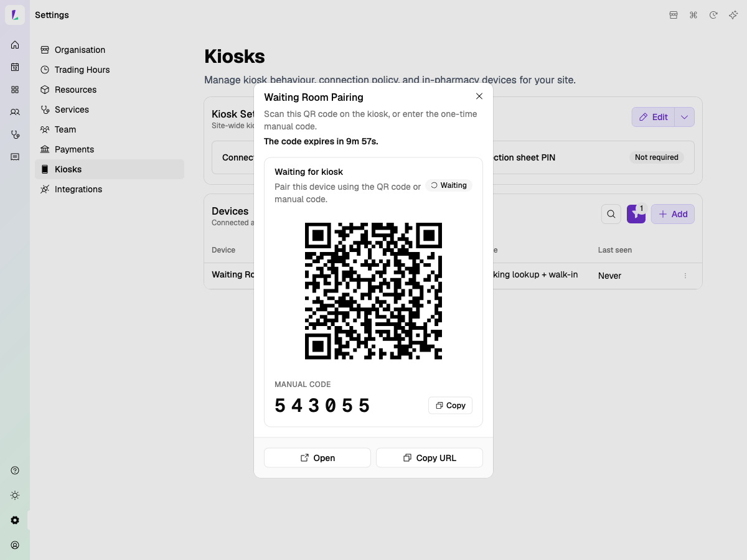Click the pairing QR code image
The image size is (747, 560).
(x=374, y=291)
